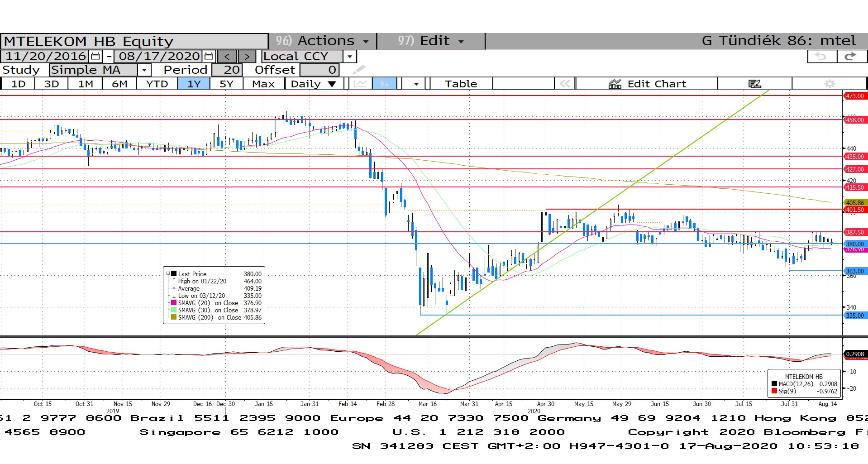Click the High on 01/22/20 legend row

(215, 281)
